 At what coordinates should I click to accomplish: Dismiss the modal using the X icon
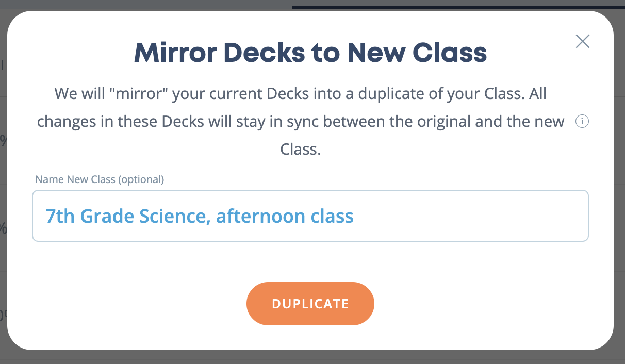[583, 41]
